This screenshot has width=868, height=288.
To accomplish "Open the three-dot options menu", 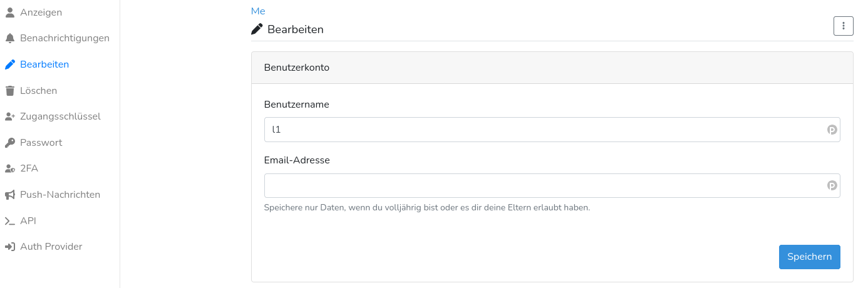I will pos(844,26).
